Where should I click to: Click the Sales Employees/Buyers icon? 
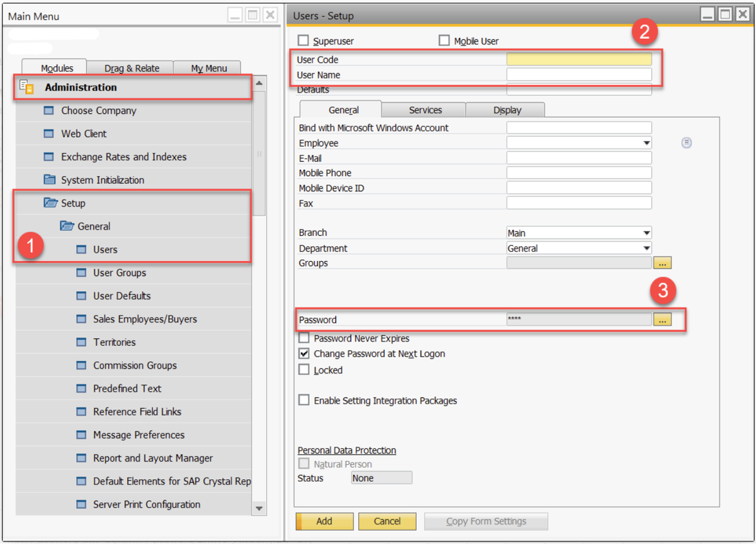[x=81, y=319]
